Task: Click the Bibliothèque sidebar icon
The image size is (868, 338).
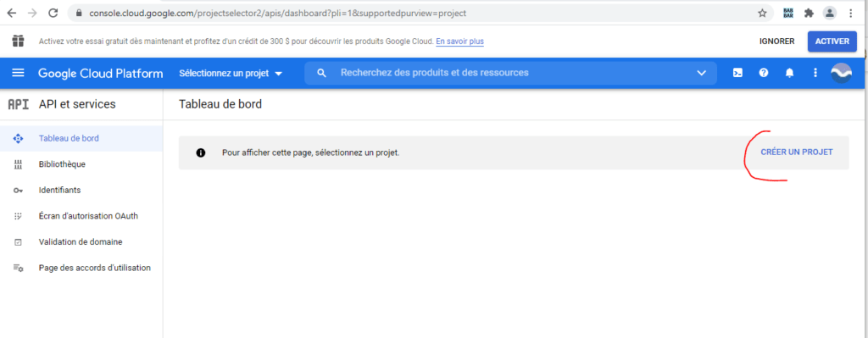Action: [18, 164]
